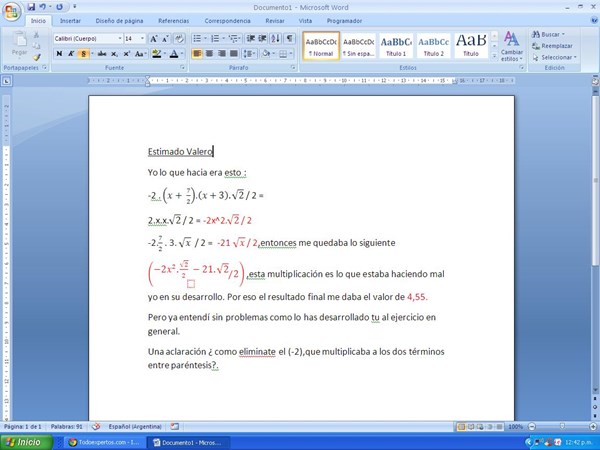Image resolution: width=600 pixels, height=450 pixels.
Task: Zoom out with the minus button
Action: tap(532, 426)
